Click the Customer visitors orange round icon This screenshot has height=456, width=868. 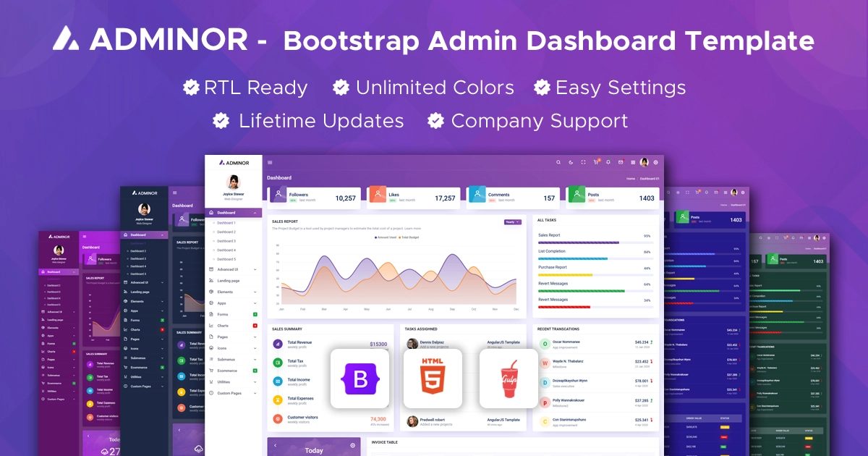[278, 419]
